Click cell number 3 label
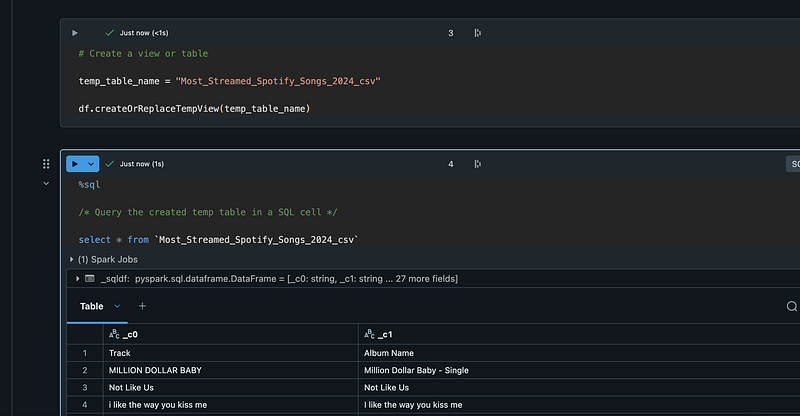800x416 pixels. (x=451, y=33)
